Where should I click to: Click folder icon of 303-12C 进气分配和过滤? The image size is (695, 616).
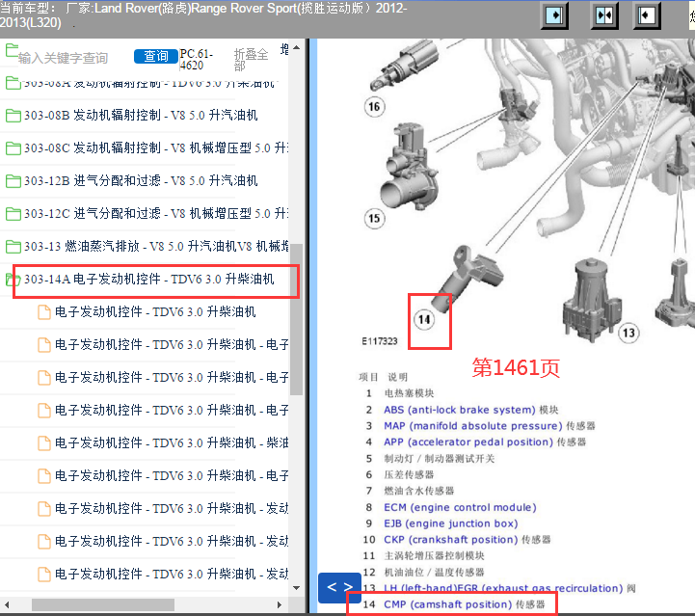point(13,214)
